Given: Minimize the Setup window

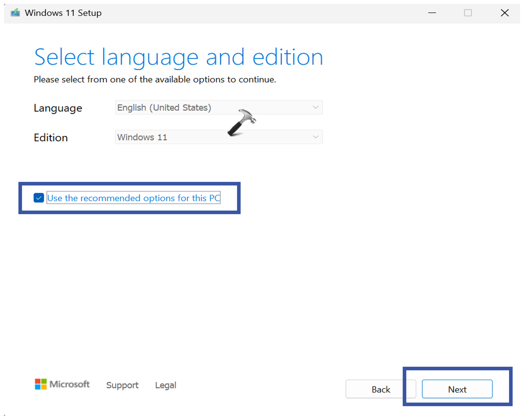Looking at the screenshot, I should pyautogui.click(x=432, y=13).
